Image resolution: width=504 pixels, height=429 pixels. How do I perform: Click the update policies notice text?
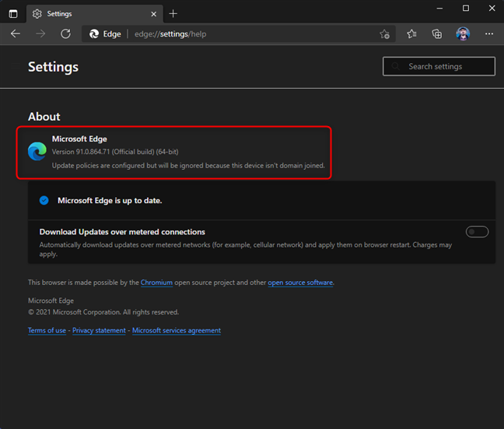tap(188, 165)
